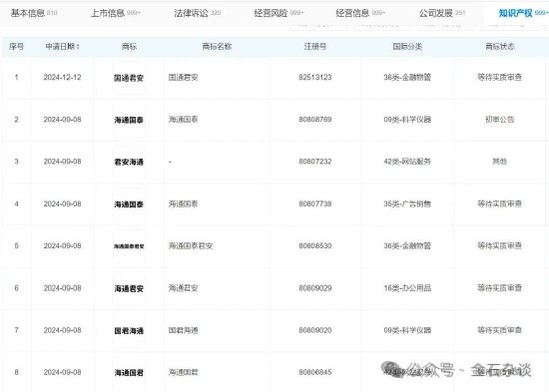Click the 初审公告 status cell
This screenshot has width=549, height=392.
click(x=500, y=120)
